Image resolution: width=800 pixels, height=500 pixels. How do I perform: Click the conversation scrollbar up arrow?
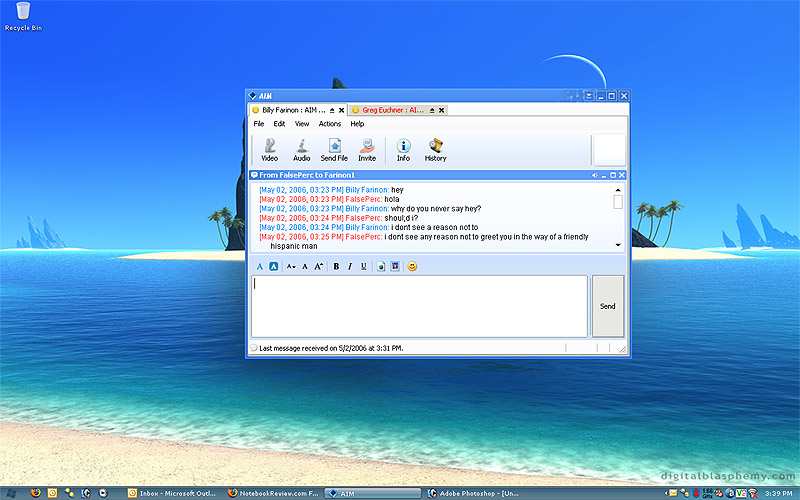pos(618,190)
